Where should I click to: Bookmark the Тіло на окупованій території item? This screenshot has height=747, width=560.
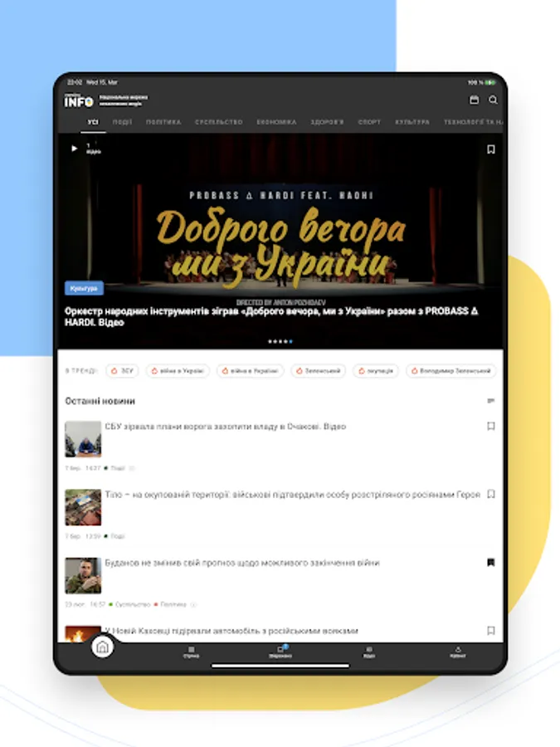[x=491, y=494]
